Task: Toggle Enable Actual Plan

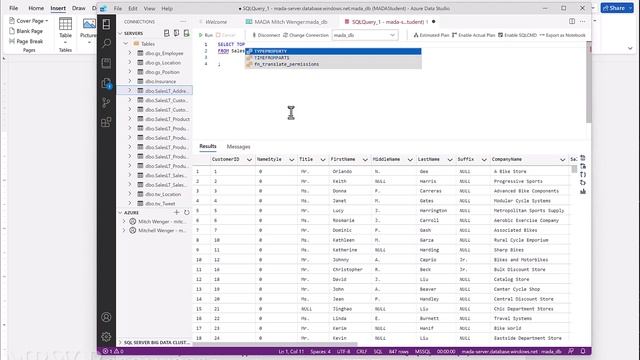Action: tap(473, 35)
